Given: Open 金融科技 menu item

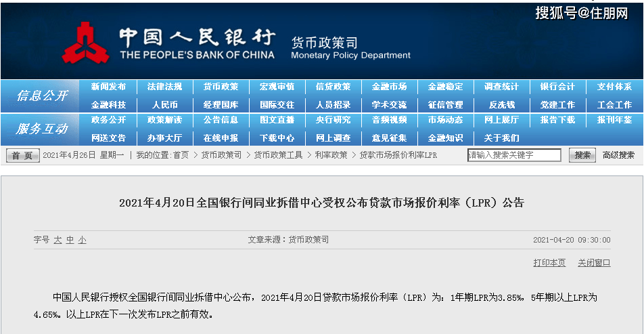Looking at the screenshot, I should coord(108,105).
